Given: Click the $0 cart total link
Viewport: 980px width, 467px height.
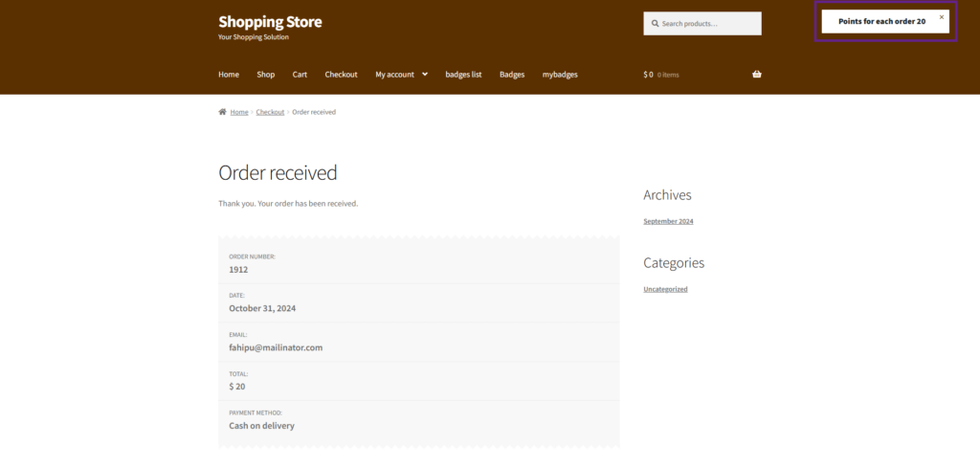Looking at the screenshot, I should 648,75.
